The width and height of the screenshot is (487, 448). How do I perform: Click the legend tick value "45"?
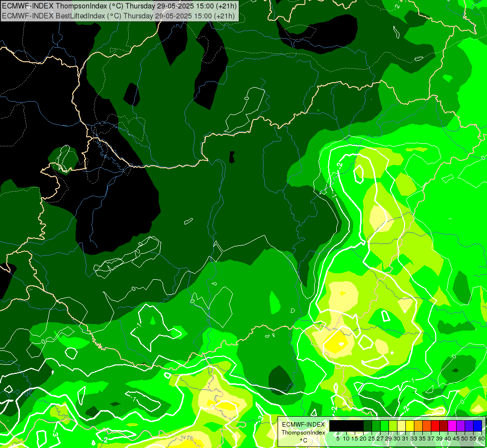[456, 439]
